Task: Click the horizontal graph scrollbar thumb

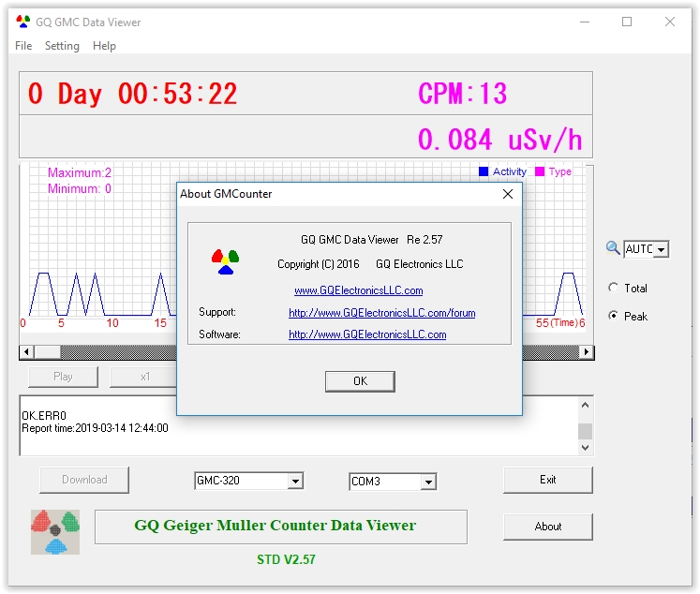Action: pyautogui.click(x=47, y=351)
